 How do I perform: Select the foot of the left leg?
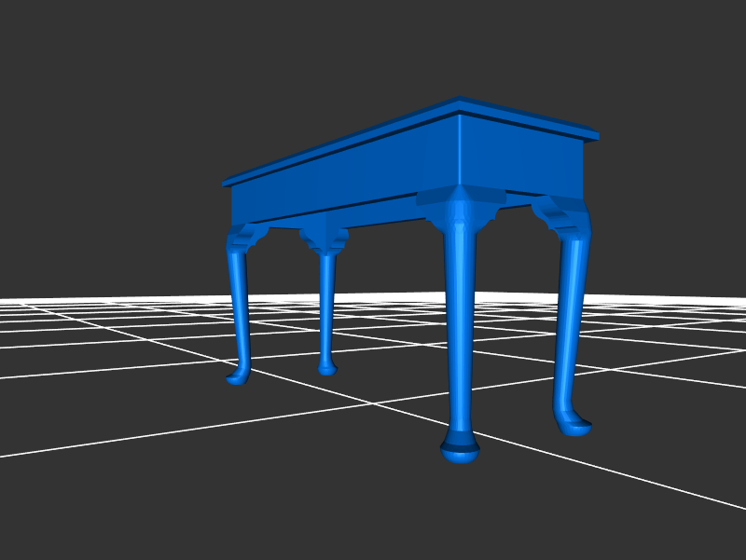click(x=238, y=376)
